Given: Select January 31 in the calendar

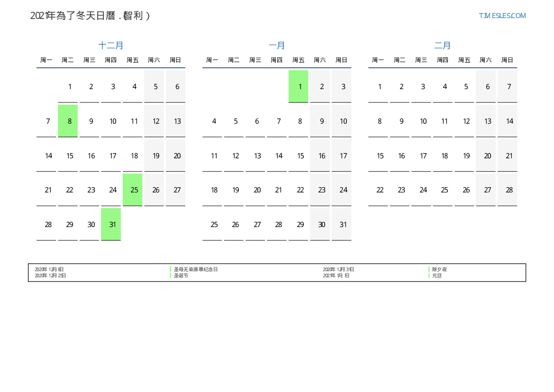Looking at the screenshot, I should click(342, 224).
